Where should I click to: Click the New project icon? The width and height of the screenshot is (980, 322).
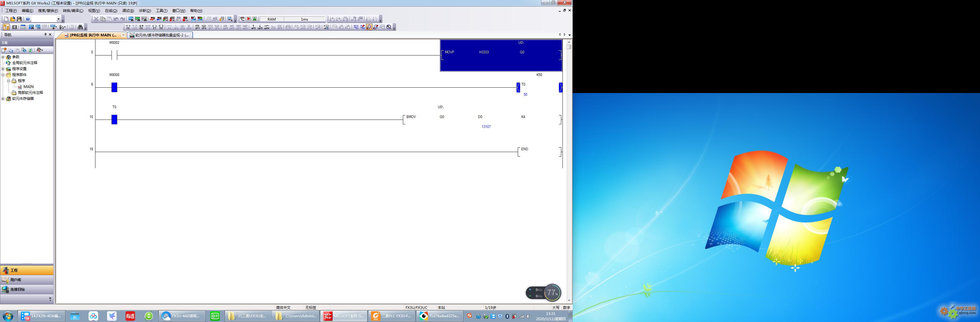(6, 19)
